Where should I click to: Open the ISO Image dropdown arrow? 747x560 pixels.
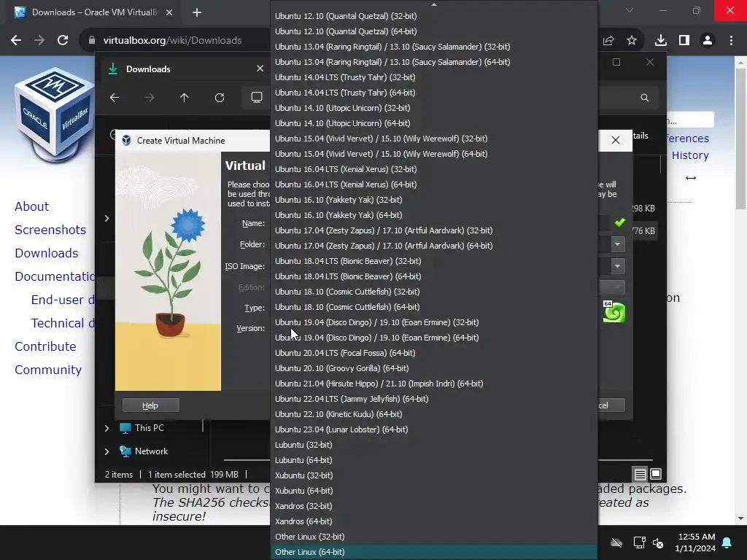point(617,265)
